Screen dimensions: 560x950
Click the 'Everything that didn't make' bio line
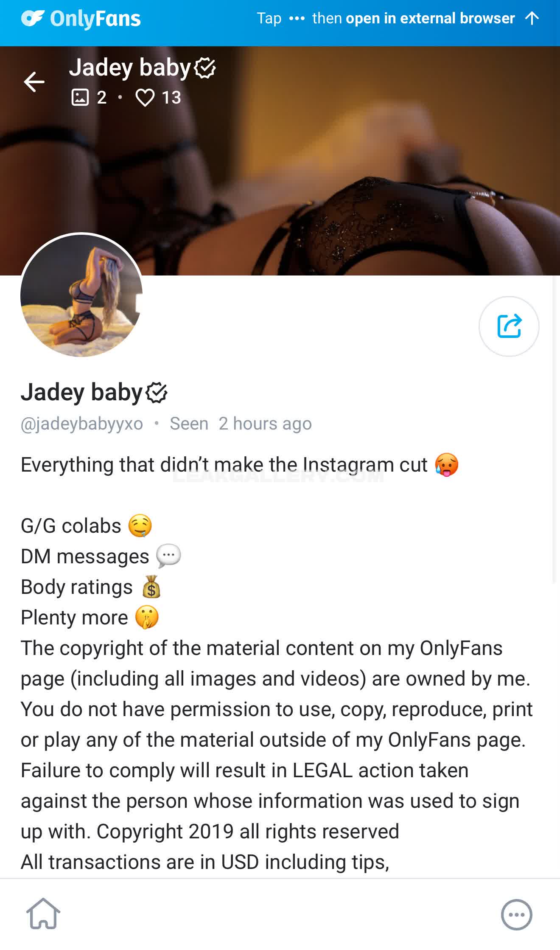pyautogui.click(x=240, y=464)
